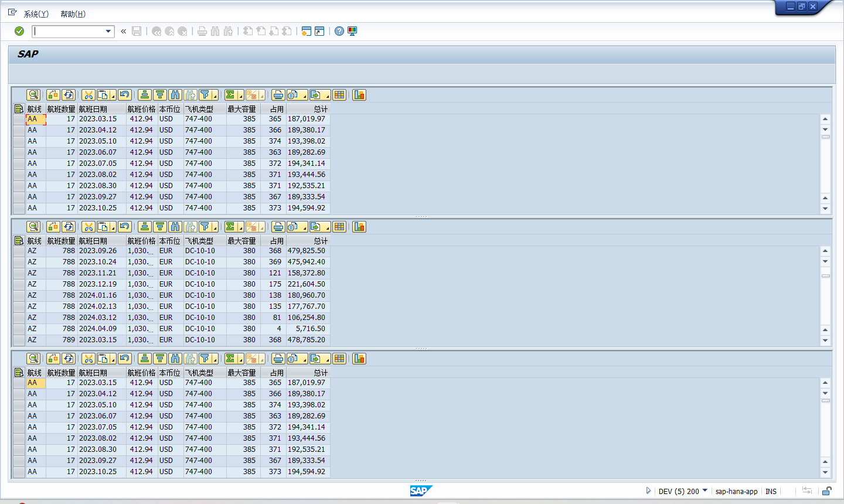The height and width of the screenshot is (504, 844).
Task: Open the Find icon in the AZ flights grid
Action: tap(174, 226)
